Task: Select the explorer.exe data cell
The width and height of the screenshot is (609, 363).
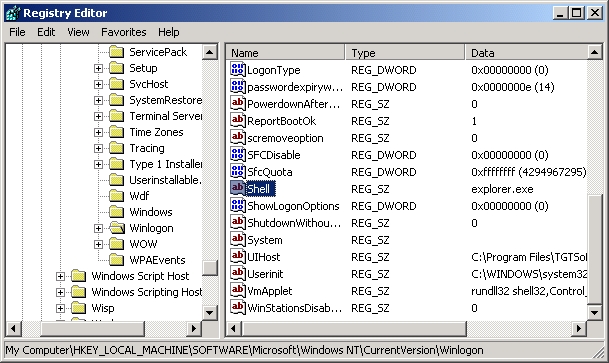Action: click(502, 189)
